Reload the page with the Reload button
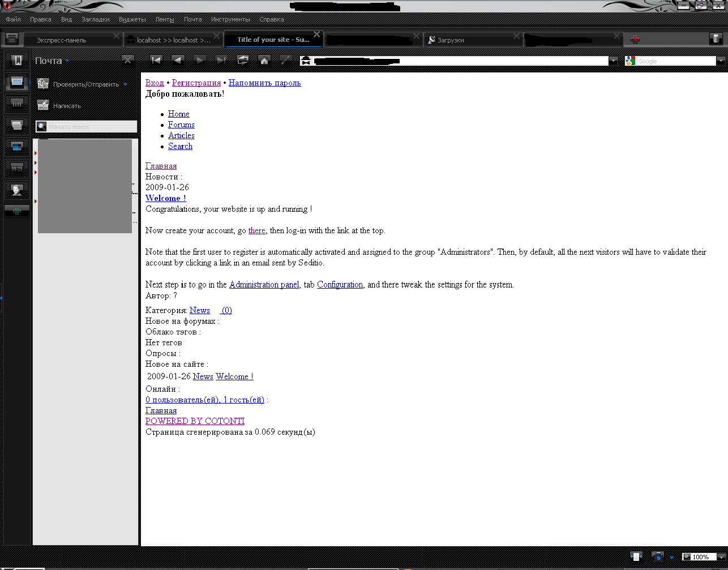The height and width of the screenshot is (570, 728). click(x=243, y=60)
